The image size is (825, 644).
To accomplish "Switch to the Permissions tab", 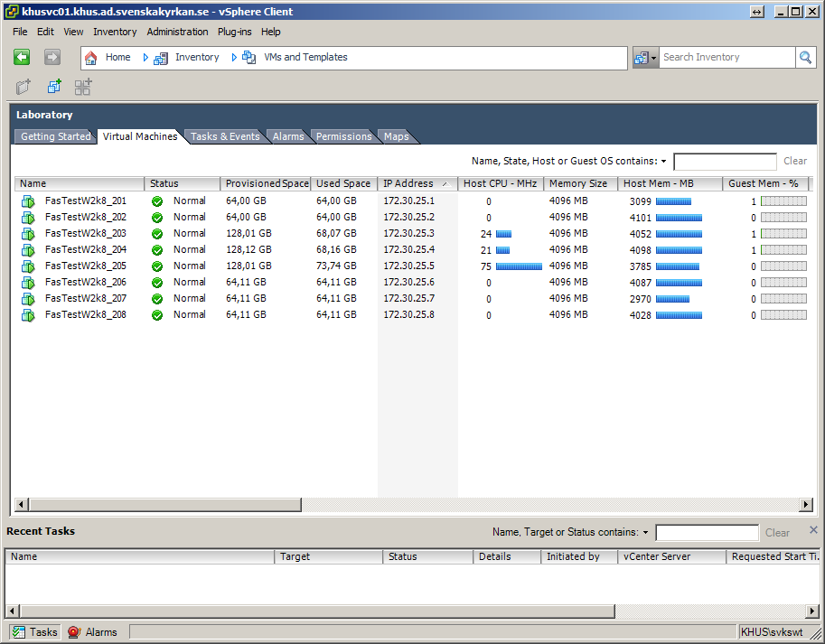I will (x=344, y=136).
